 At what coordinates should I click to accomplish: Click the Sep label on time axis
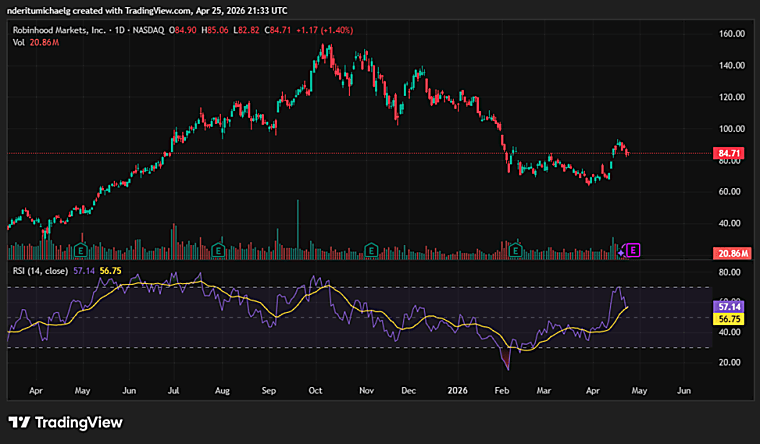pos(269,391)
